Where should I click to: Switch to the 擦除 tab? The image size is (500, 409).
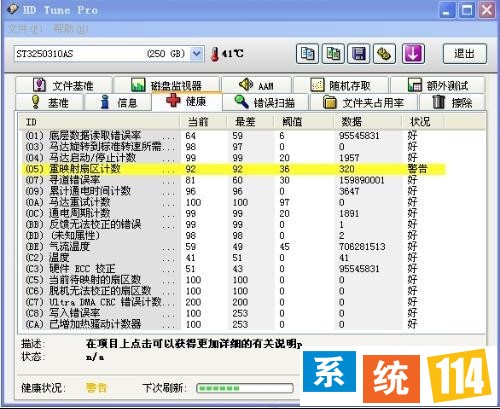[452, 102]
